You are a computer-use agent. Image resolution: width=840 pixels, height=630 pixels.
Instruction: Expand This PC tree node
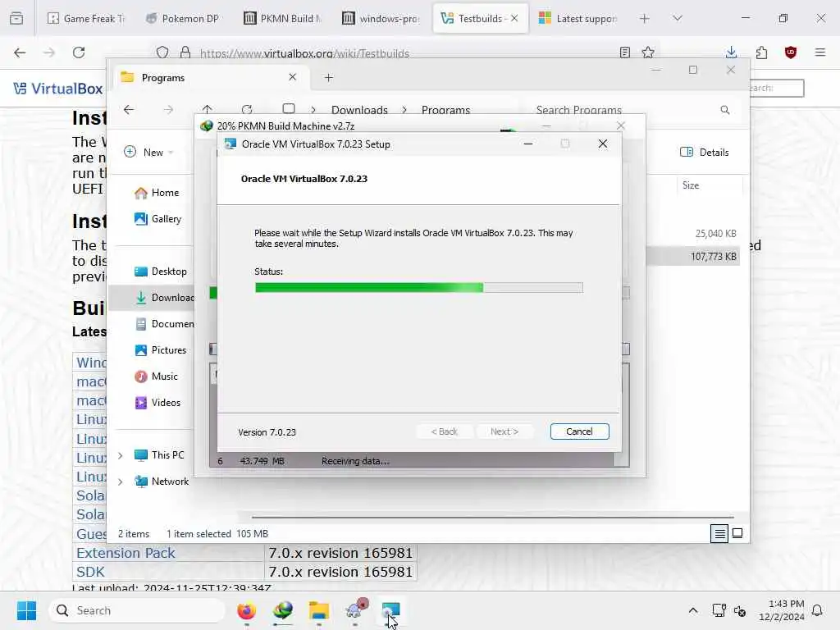pyautogui.click(x=120, y=455)
